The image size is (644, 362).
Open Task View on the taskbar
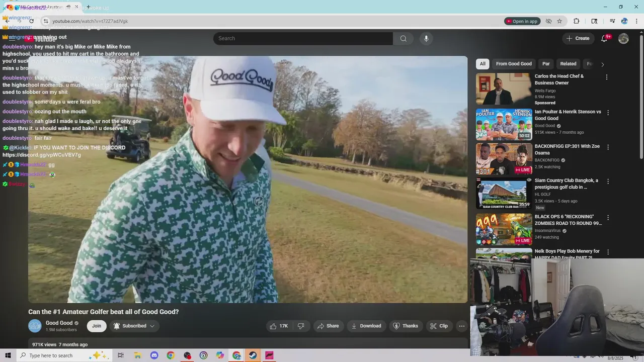121,355
